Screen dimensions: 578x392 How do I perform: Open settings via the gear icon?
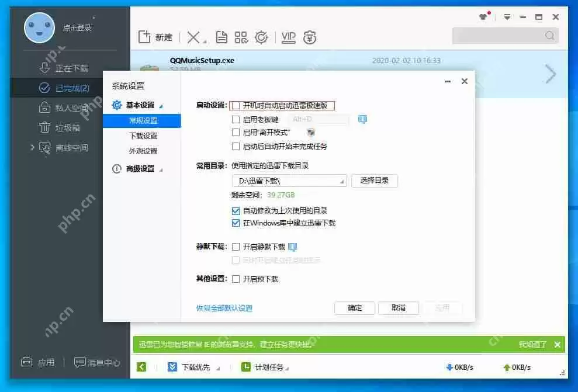point(261,37)
